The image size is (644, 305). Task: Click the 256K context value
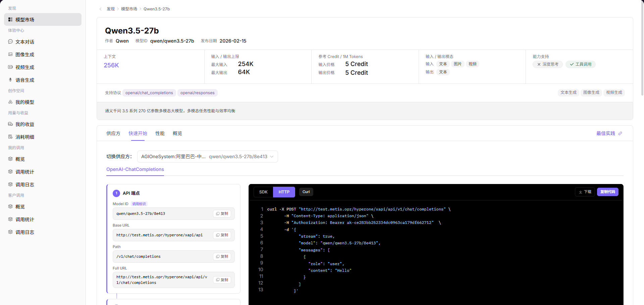[x=111, y=65]
